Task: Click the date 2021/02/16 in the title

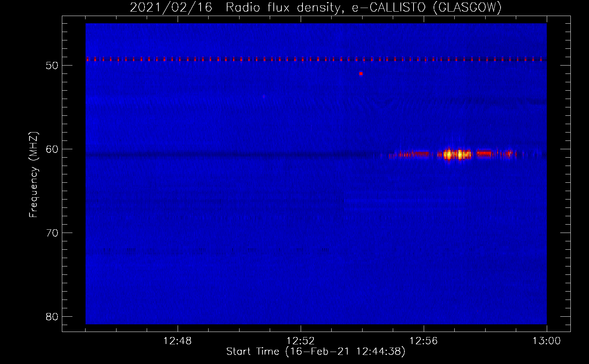Action: coord(171,7)
